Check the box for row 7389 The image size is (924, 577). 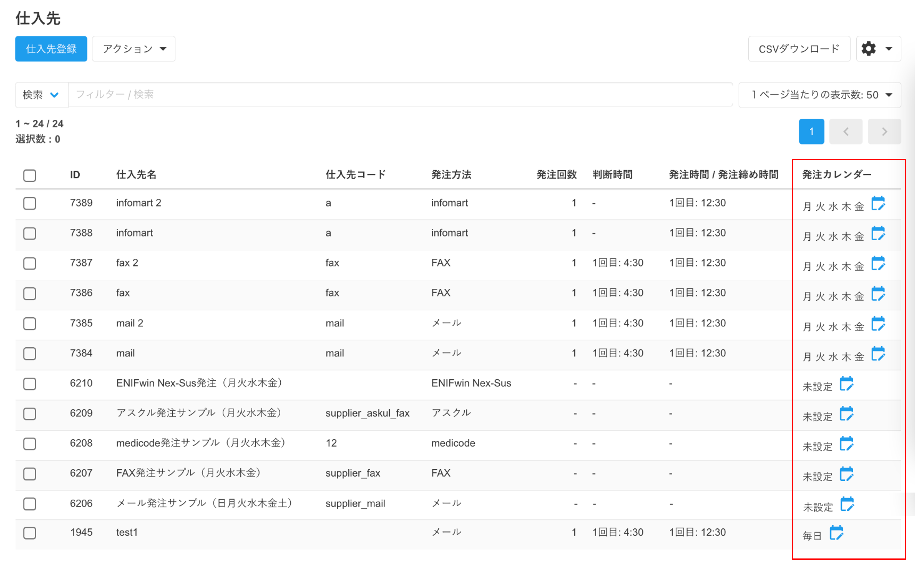[29, 203]
